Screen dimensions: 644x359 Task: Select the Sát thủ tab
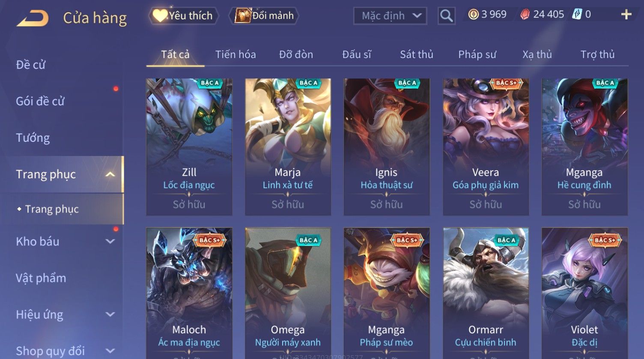pos(417,54)
